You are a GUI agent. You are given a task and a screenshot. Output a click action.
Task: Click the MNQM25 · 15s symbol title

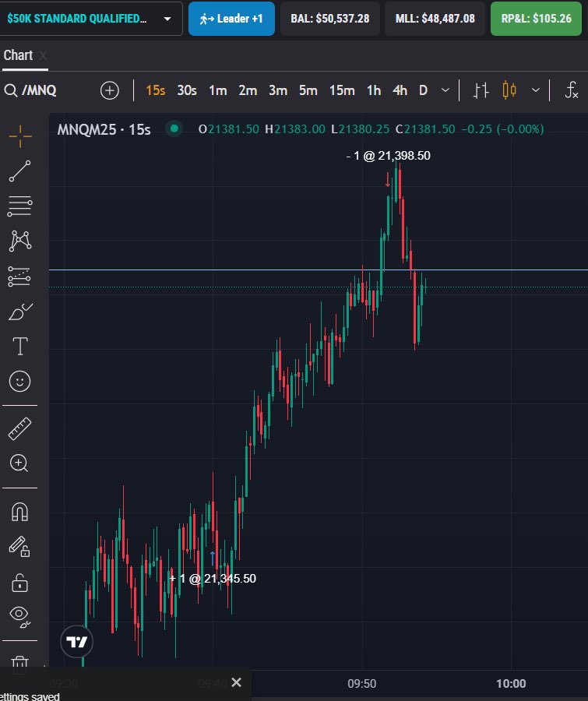pos(104,129)
